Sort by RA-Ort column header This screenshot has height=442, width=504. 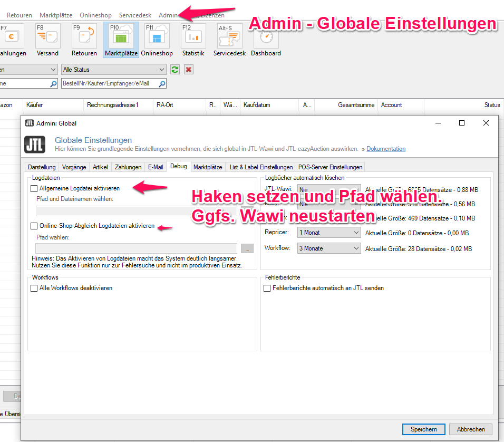point(179,105)
